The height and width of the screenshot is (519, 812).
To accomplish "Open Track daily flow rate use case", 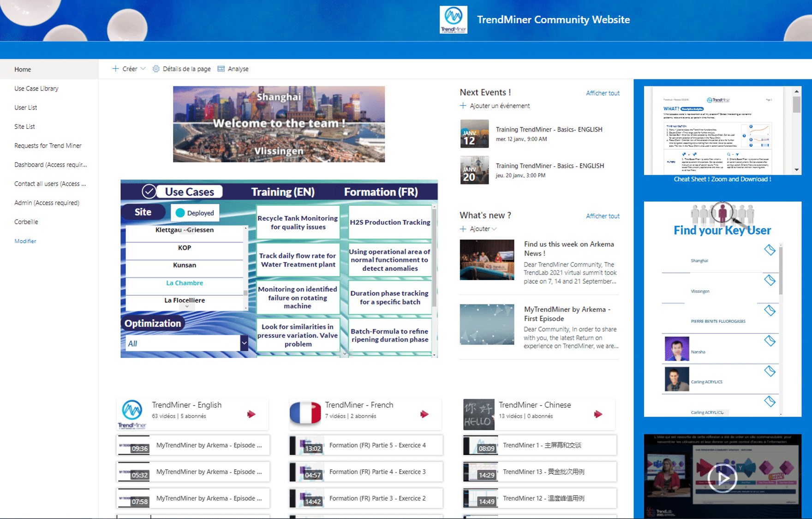I will tap(298, 260).
